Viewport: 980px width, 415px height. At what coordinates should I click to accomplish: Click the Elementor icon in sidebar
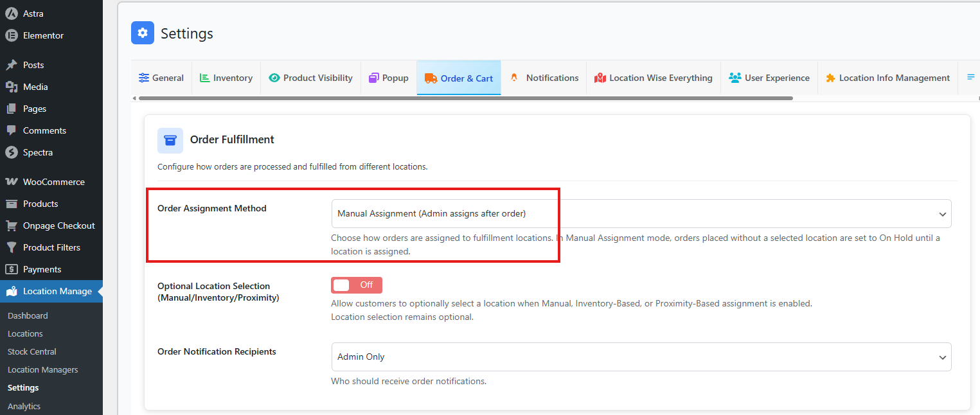pos(11,35)
